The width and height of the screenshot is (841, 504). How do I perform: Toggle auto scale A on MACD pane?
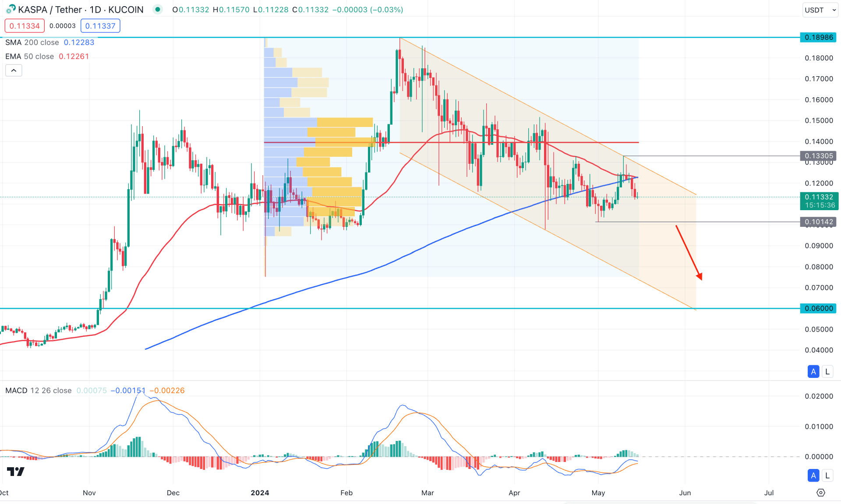[813, 476]
